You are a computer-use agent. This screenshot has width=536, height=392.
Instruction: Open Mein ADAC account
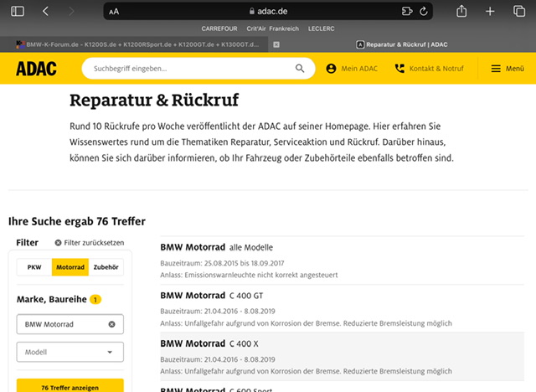[352, 69]
